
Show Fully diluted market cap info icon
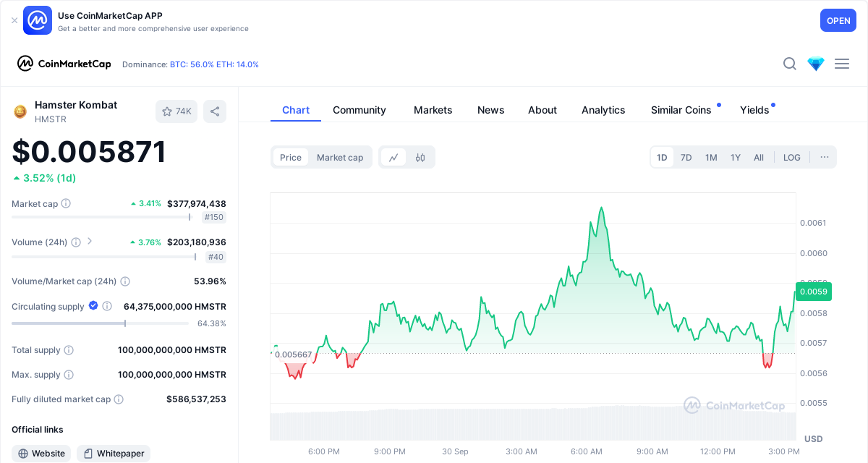[x=119, y=399]
